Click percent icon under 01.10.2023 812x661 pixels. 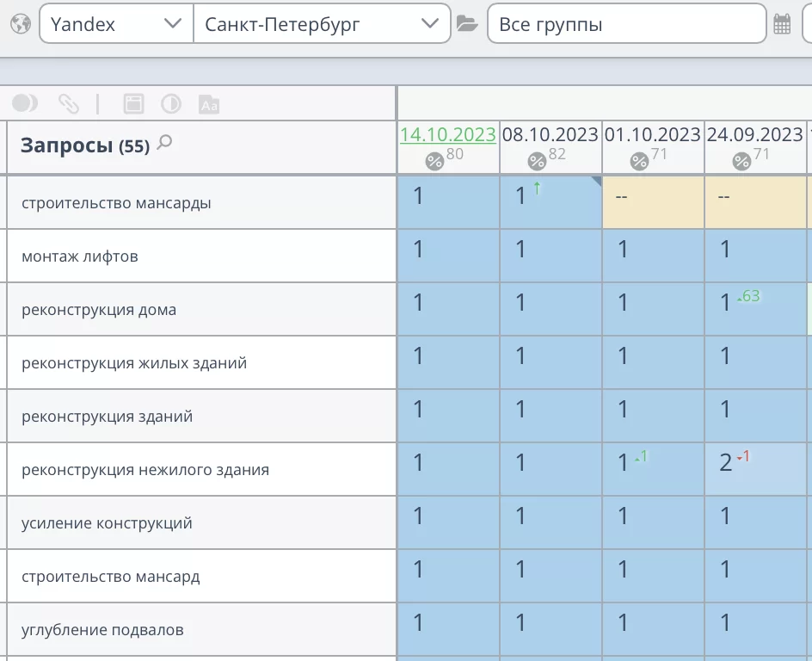(x=639, y=161)
